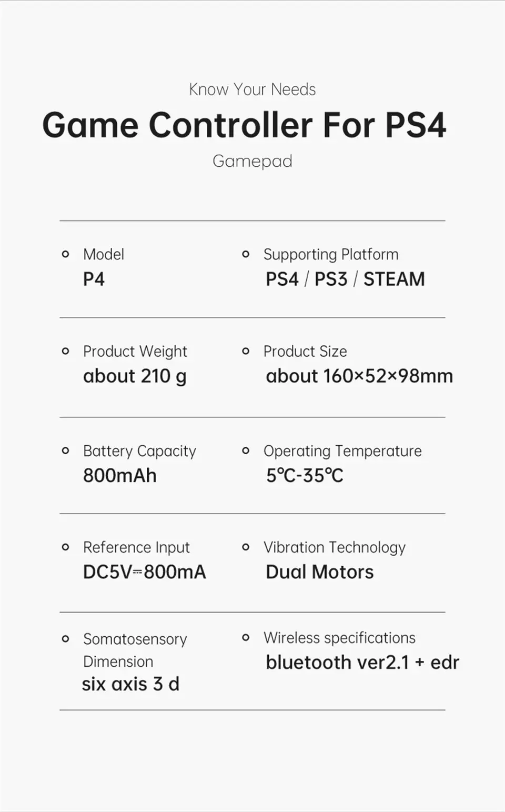Click the bullet beside Vibration Technology

[246, 547]
